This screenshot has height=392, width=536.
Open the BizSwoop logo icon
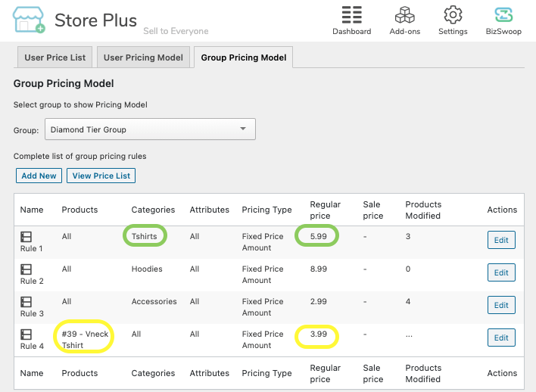[503, 14]
